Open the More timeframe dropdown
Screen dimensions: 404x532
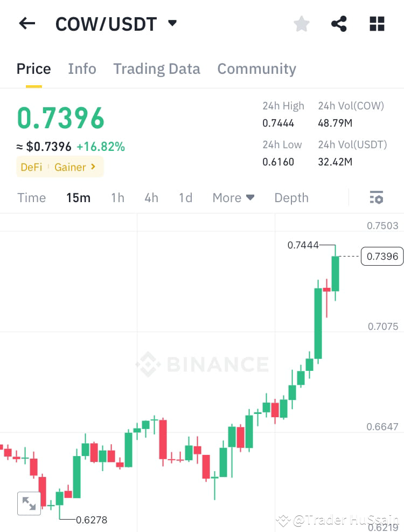pyautogui.click(x=233, y=197)
